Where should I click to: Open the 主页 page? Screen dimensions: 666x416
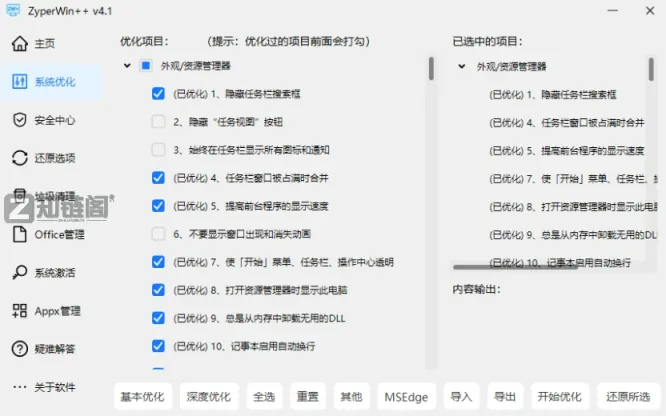click(45, 43)
